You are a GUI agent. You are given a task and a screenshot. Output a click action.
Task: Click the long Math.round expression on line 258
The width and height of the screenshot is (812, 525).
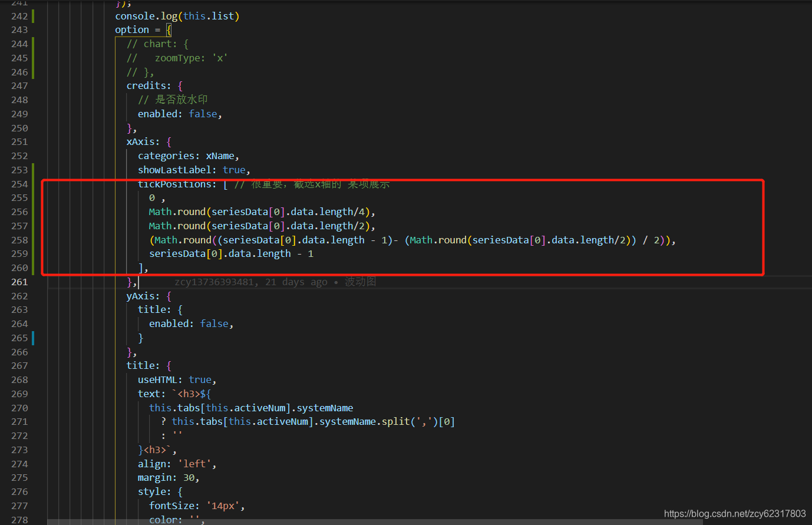click(x=412, y=240)
